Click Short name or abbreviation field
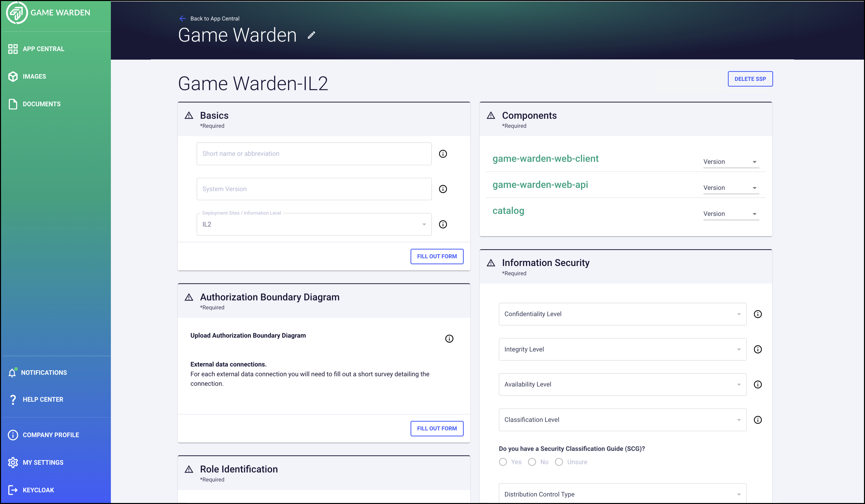This screenshot has height=504, width=865. [x=314, y=154]
